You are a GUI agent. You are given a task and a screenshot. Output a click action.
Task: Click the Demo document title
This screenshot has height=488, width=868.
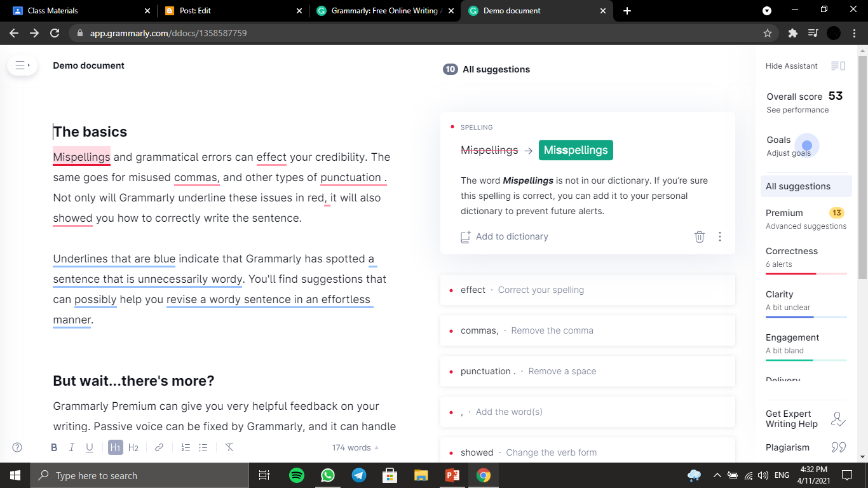point(88,65)
